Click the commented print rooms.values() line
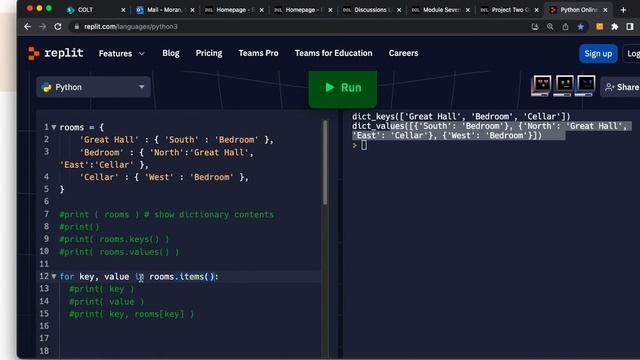This screenshot has width=640, height=360. pos(119,252)
